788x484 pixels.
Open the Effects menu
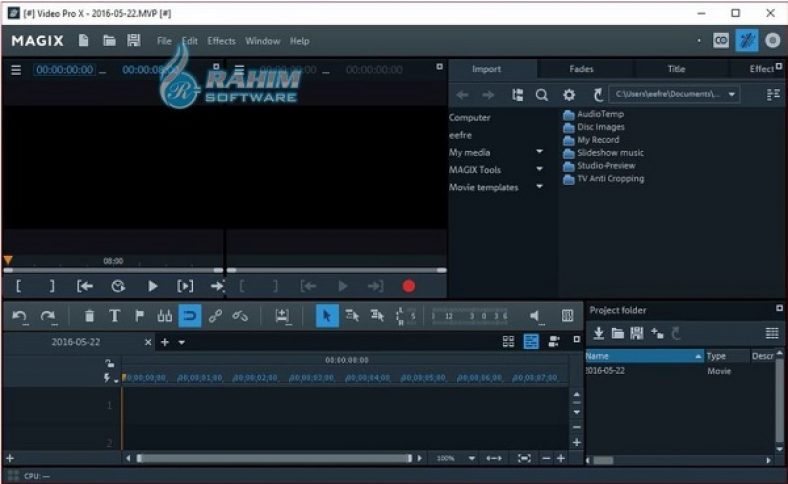click(221, 41)
